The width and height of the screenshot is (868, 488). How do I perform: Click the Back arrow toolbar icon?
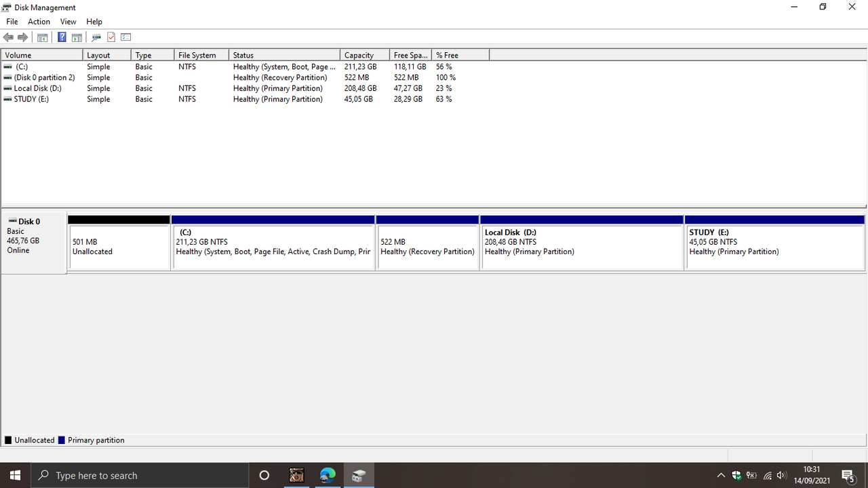coord(8,37)
